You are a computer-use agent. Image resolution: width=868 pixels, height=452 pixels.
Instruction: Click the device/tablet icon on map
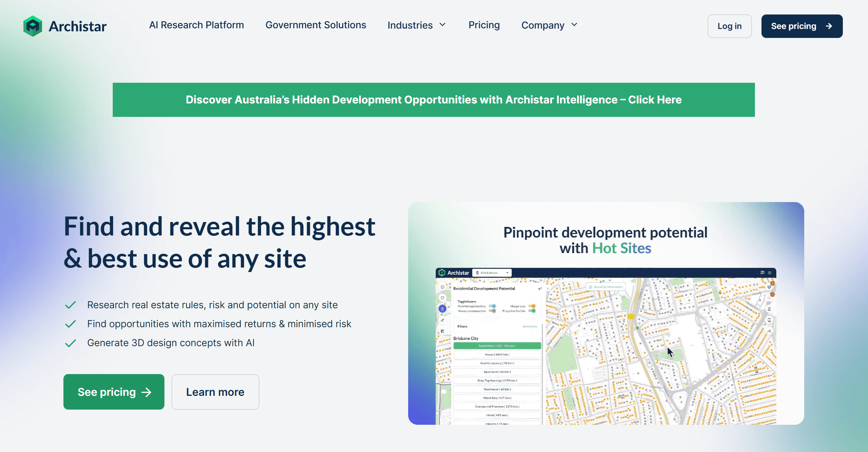coord(769,320)
